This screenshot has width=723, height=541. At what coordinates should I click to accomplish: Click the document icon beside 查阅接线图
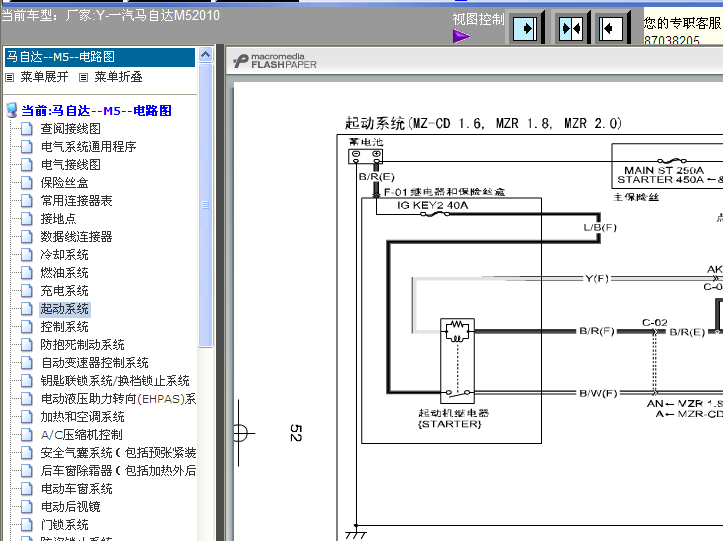[27, 129]
